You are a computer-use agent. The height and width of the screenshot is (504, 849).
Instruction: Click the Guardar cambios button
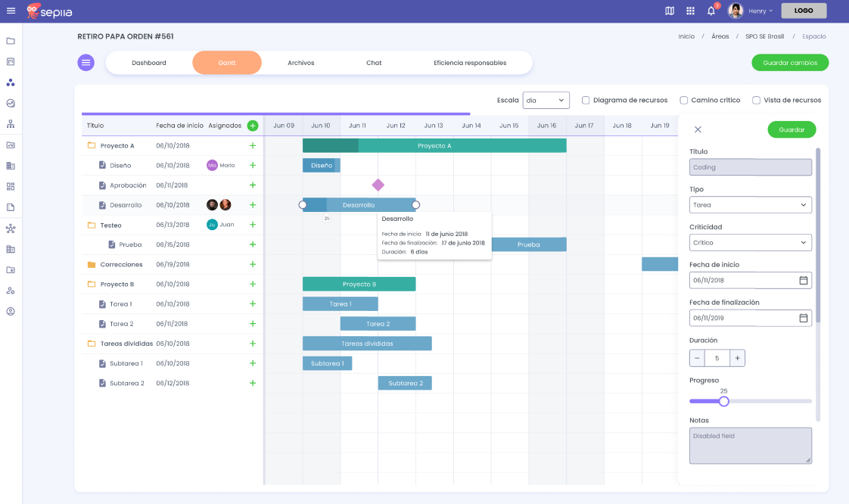(789, 63)
